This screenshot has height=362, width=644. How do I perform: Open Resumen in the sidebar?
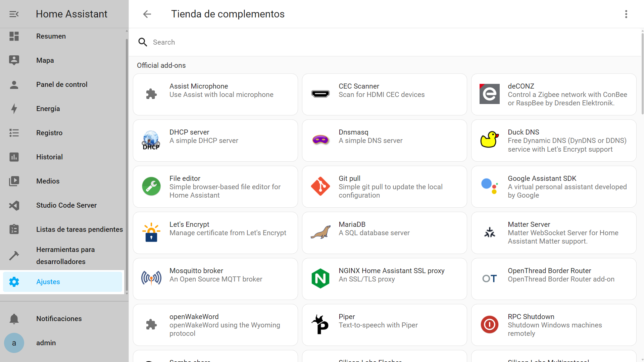click(51, 36)
